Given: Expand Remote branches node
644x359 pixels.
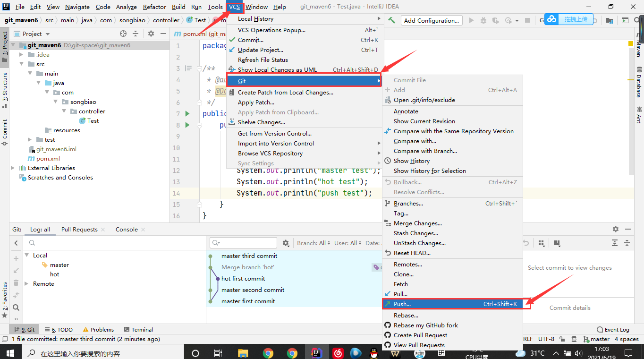Looking at the screenshot, I should pos(27,284).
